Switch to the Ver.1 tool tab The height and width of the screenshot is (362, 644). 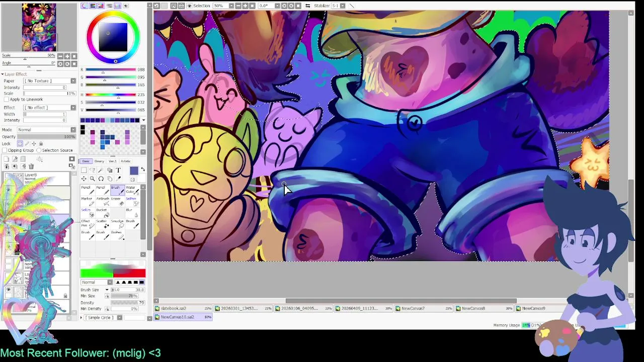[112, 161]
